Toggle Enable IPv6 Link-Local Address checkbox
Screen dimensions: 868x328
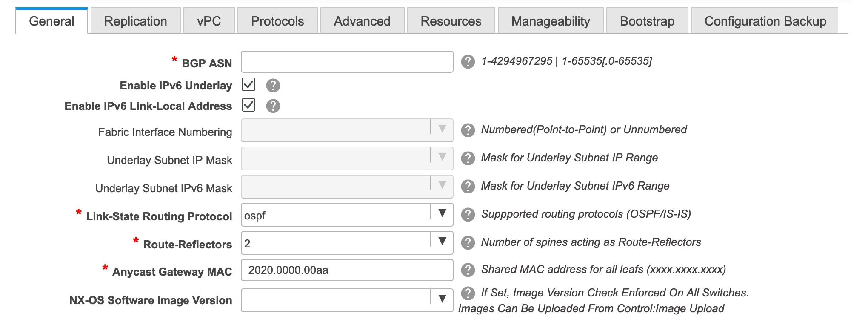(248, 105)
